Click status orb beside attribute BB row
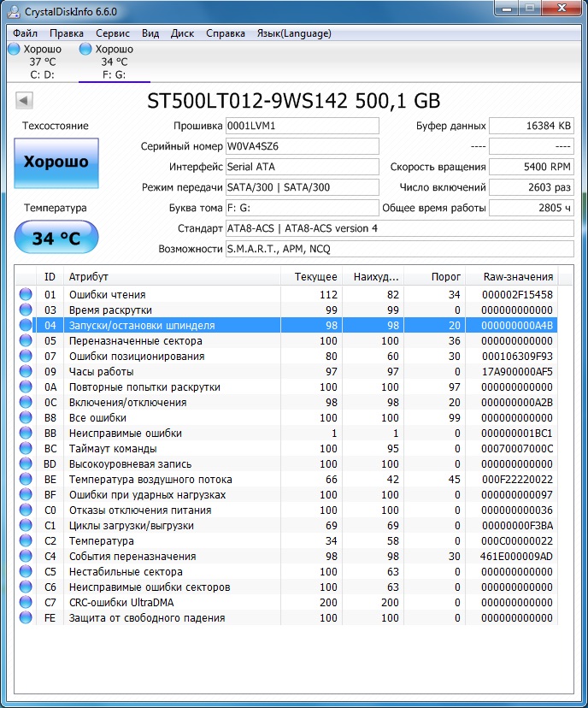Image resolution: width=588 pixels, height=708 pixels. [x=26, y=434]
